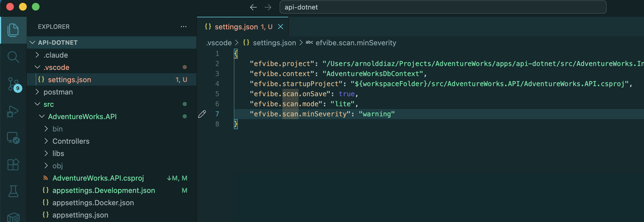Expand the .claude folder
The image size is (644, 222).
37,55
